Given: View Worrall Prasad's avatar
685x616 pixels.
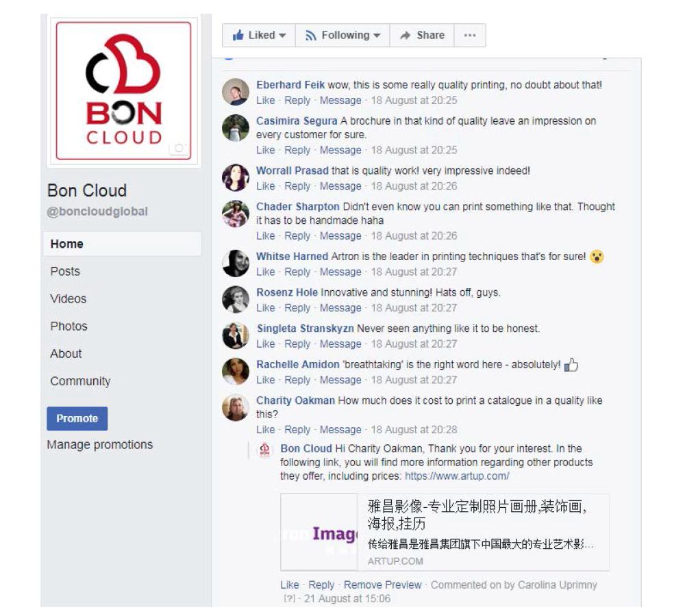Looking at the screenshot, I should [x=236, y=178].
